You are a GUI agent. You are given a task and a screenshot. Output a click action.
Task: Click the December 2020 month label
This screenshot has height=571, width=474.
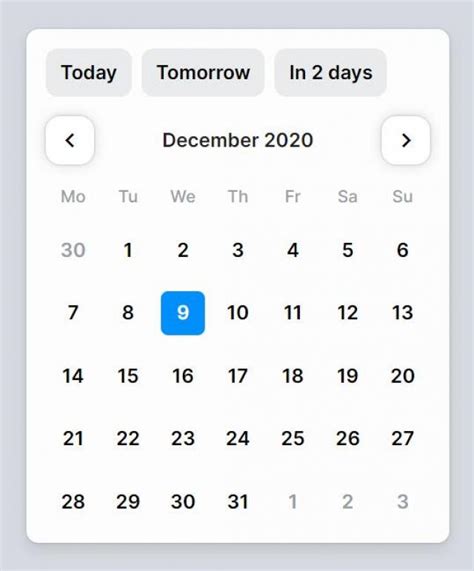click(x=238, y=140)
